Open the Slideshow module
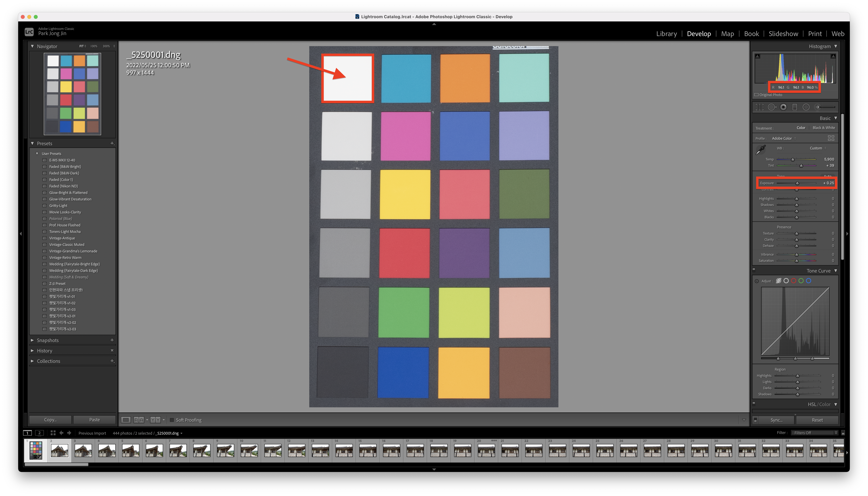This screenshot has width=868, height=496. pos(783,33)
